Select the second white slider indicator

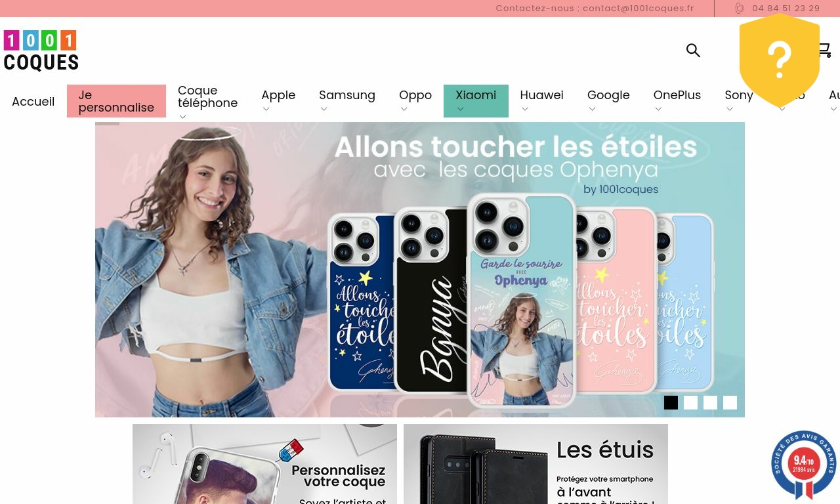690,402
